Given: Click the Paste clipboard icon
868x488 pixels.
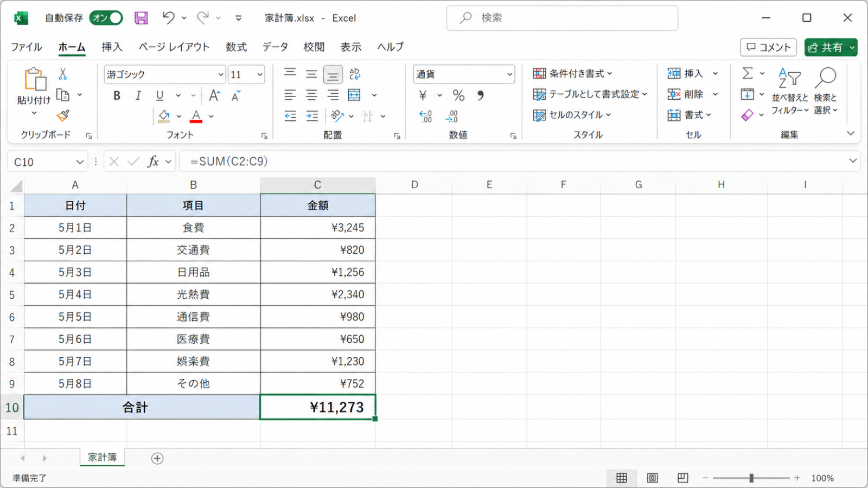Looking at the screenshot, I should point(35,80).
